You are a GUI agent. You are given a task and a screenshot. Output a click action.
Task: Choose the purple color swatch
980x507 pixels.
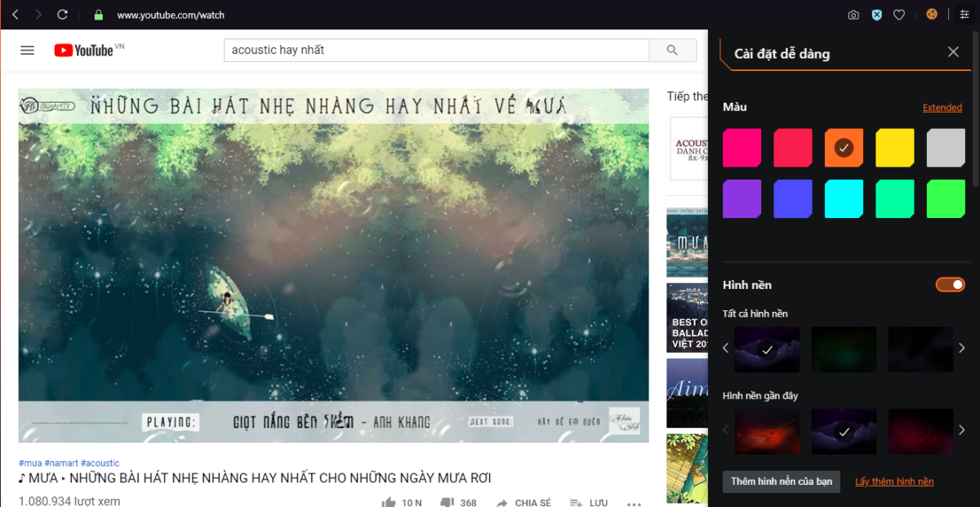tap(742, 199)
